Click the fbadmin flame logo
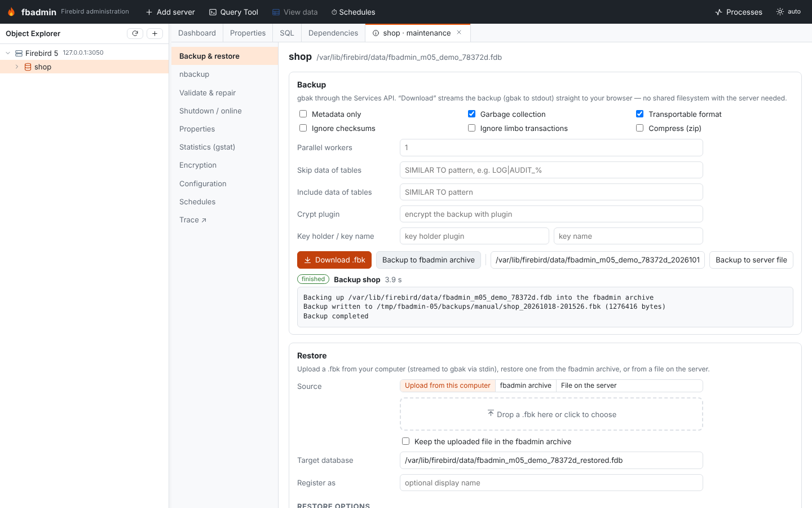 (11, 12)
